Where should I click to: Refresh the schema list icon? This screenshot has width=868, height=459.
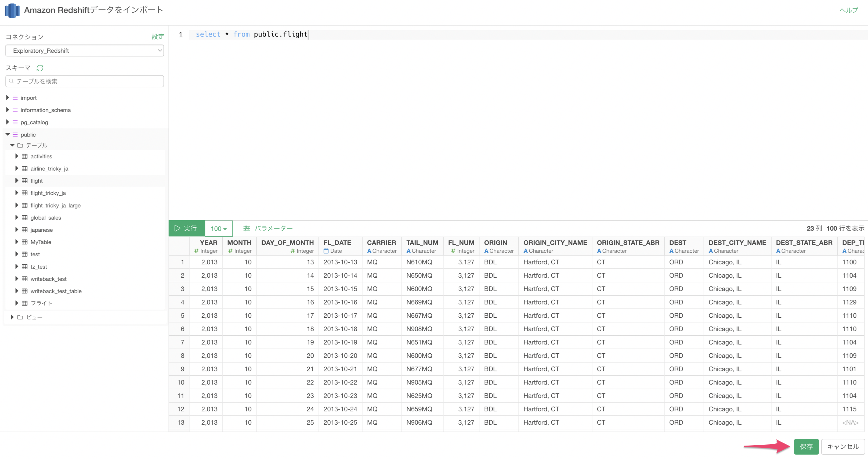pyautogui.click(x=40, y=68)
